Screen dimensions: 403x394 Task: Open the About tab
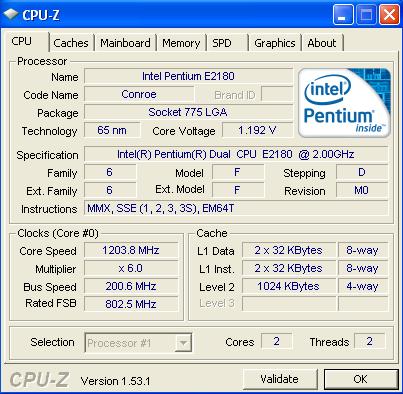click(x=322, y=43)
